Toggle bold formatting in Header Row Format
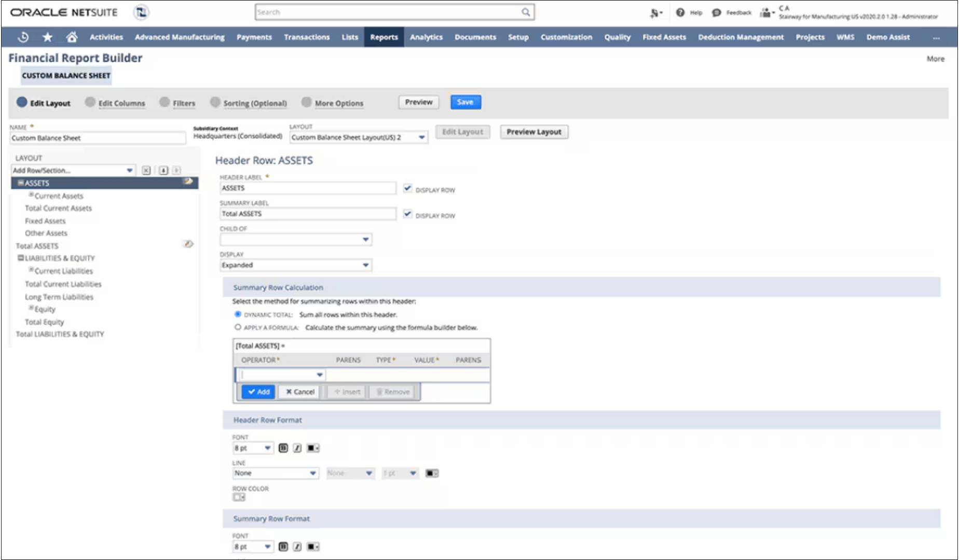This screenshot has height=560, width=959. pos(283,447)
